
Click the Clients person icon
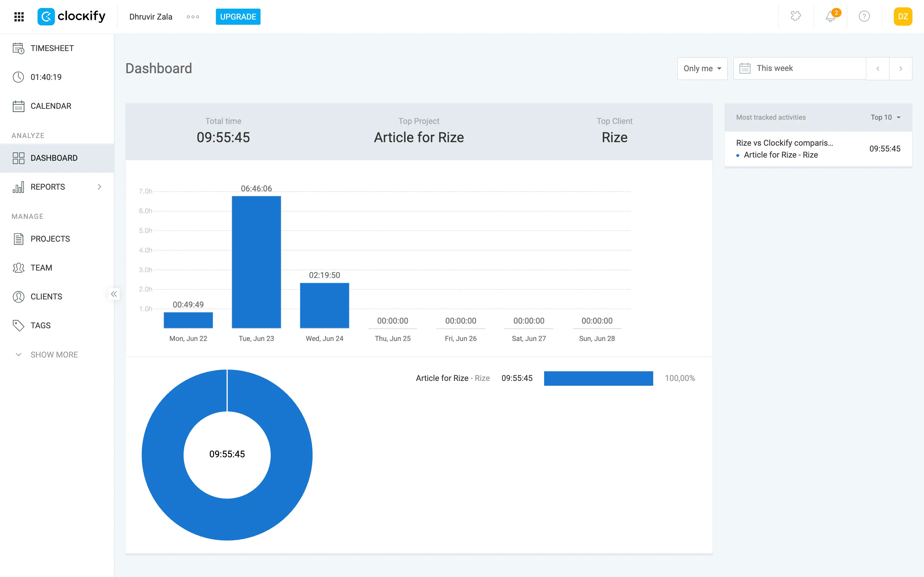point(18,297)
